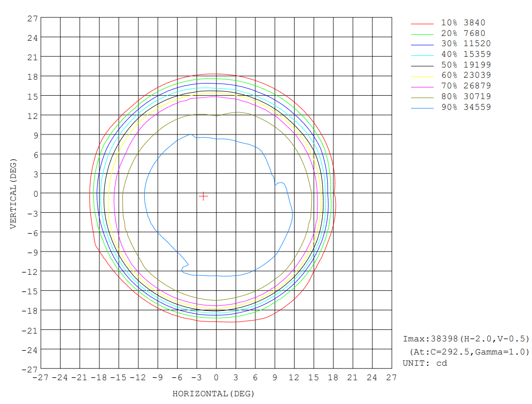Click the HORIZONTAL(DEG) axis title

[213, 394]
